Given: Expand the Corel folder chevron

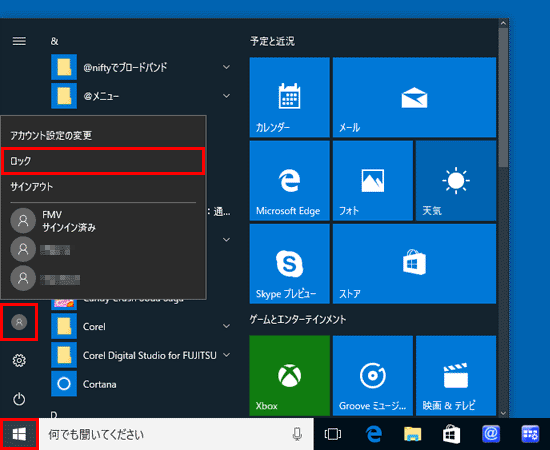Looking at the screenshot, I should (227, 326).
